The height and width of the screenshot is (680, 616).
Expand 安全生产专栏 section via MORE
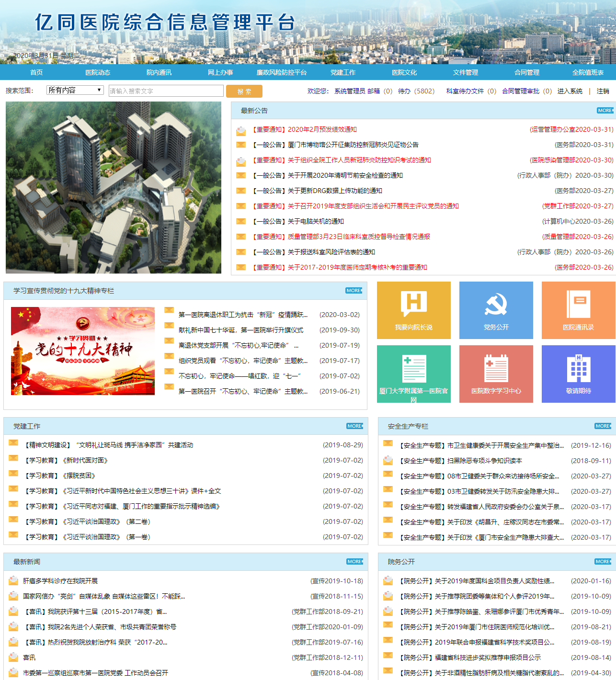603,426
